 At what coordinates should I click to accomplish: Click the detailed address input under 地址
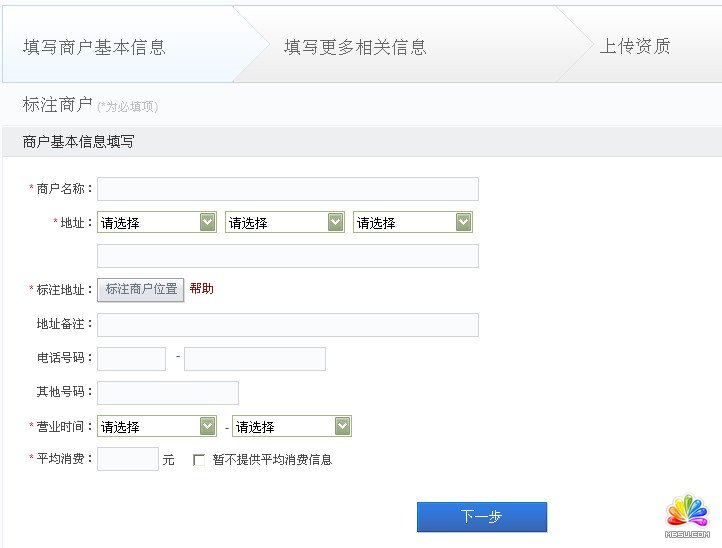(x=287, y=256)
